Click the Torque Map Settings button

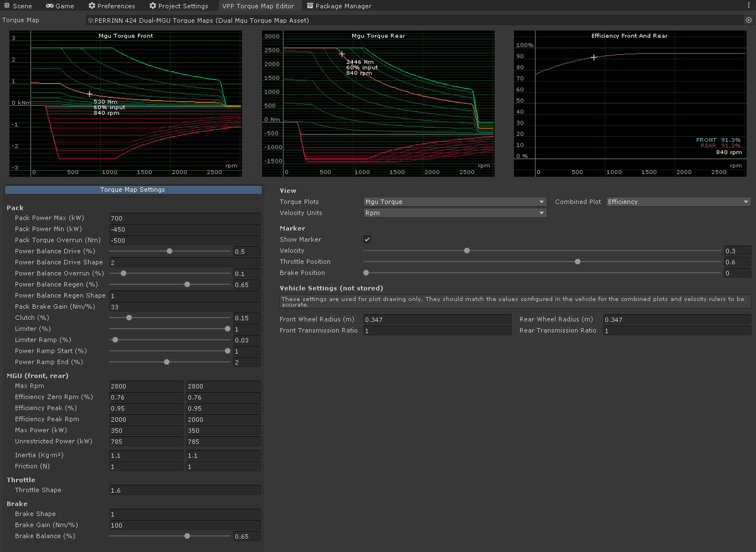pos(133,190)
